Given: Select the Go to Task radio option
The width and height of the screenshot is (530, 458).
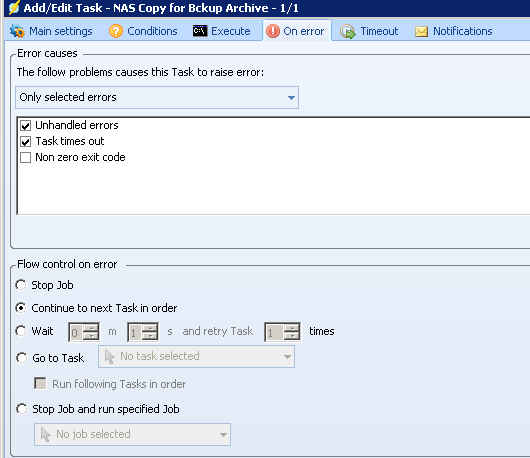Looking at the screenshot, I should [x=21, y=358].
